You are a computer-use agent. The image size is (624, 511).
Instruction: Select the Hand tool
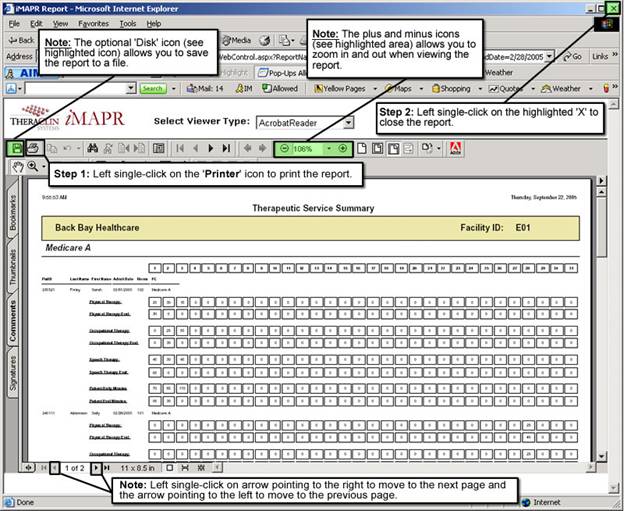(17, 167)
